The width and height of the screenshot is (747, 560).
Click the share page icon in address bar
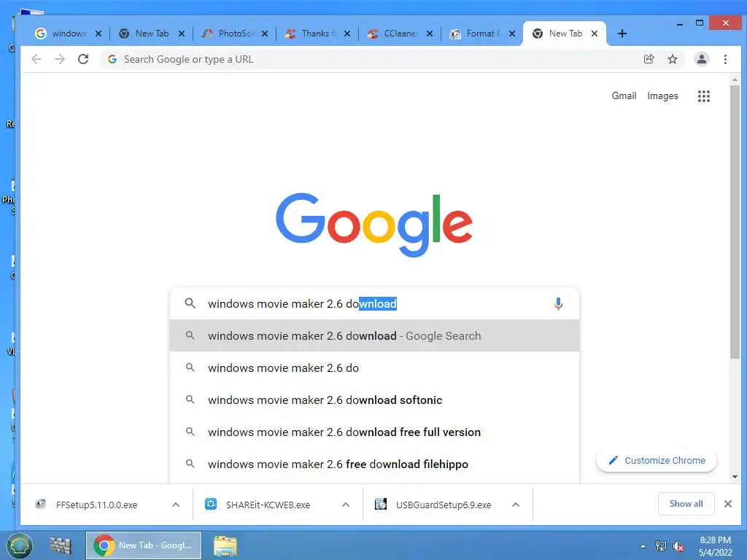pos(649,59)
